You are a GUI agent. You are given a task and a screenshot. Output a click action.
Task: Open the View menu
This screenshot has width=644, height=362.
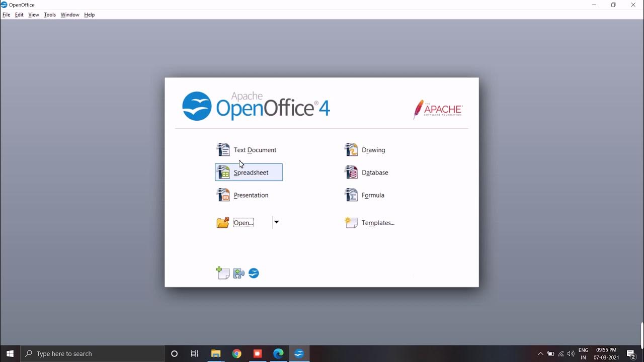(34, 15)
